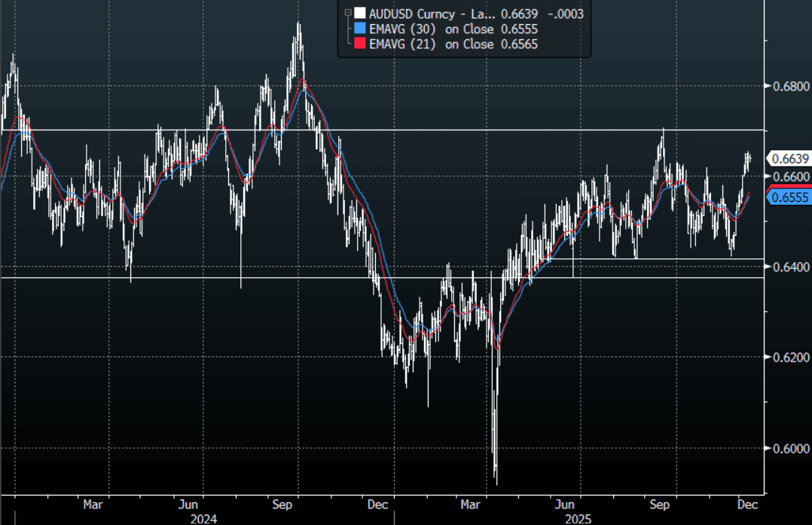
Task: Click the white 0.6639 last price tag
Action: [x=789, y=158]
